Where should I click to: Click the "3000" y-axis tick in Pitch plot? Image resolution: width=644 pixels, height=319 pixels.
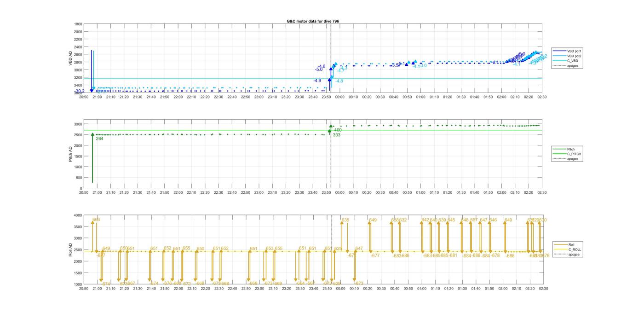pos(78,124)
